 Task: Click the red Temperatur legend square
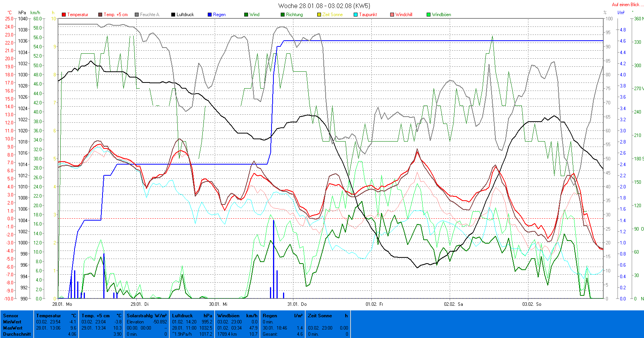64,15
